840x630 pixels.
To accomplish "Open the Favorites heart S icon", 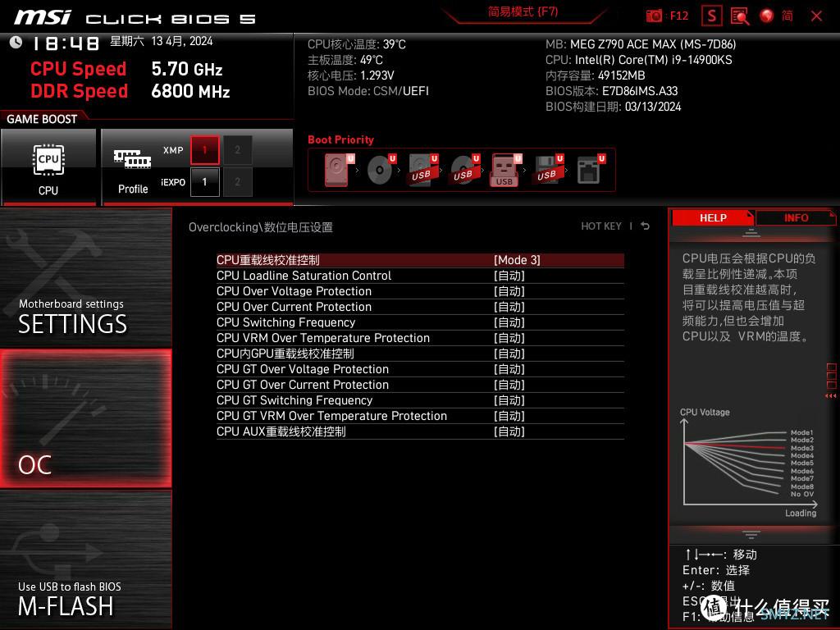I will [x=711, y=16].
